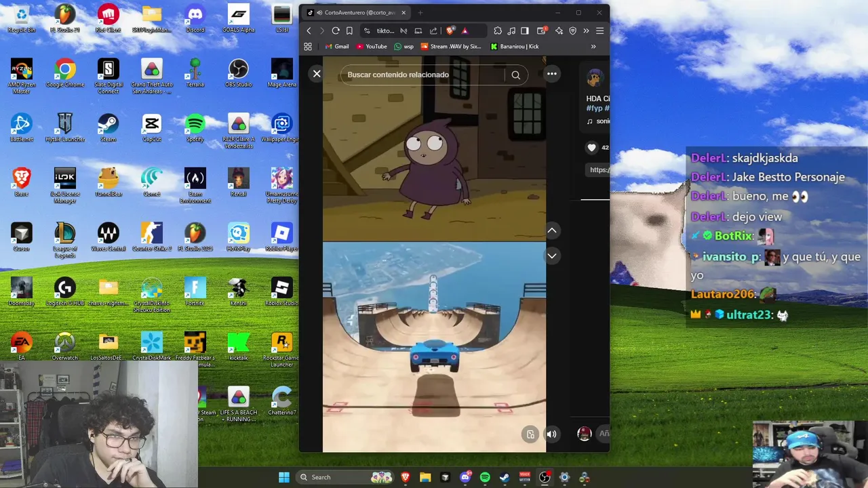Select the Battle.net desktop icon
868x488 pixels.
22,127
